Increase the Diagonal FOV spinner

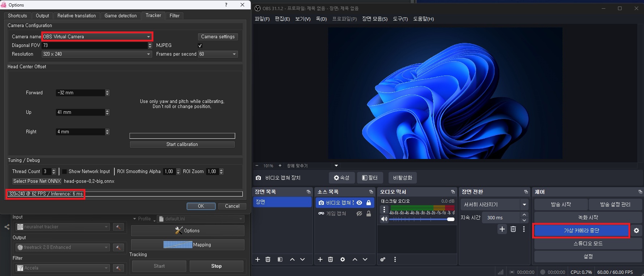(x=150, y=44)
